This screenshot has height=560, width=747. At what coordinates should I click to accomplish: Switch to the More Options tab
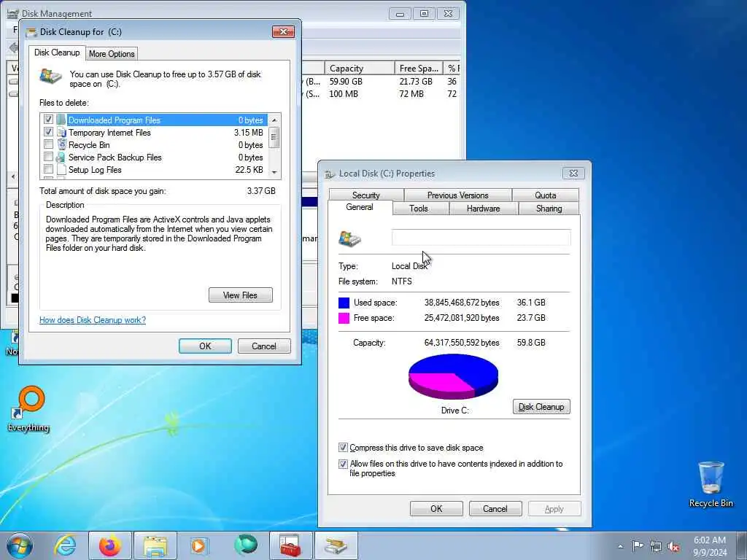112,54
